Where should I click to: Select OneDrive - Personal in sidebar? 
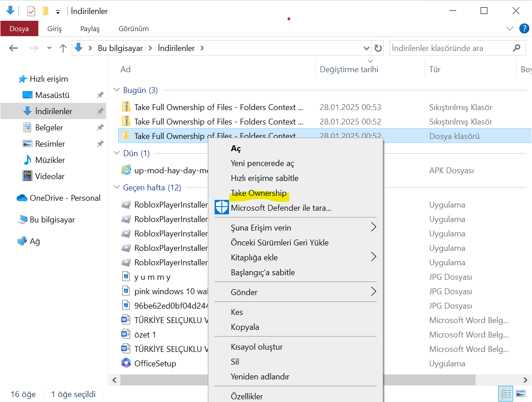pyautogui.click(x=65, y=198)
